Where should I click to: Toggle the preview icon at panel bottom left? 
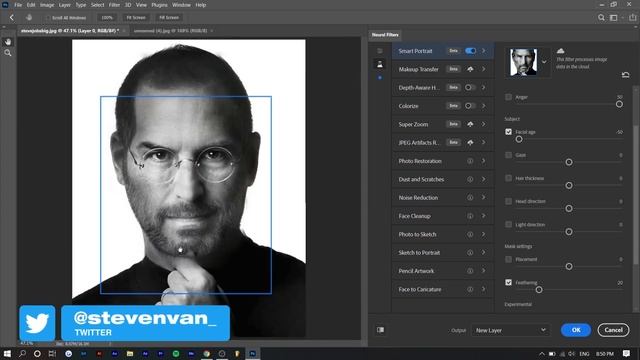380,330
